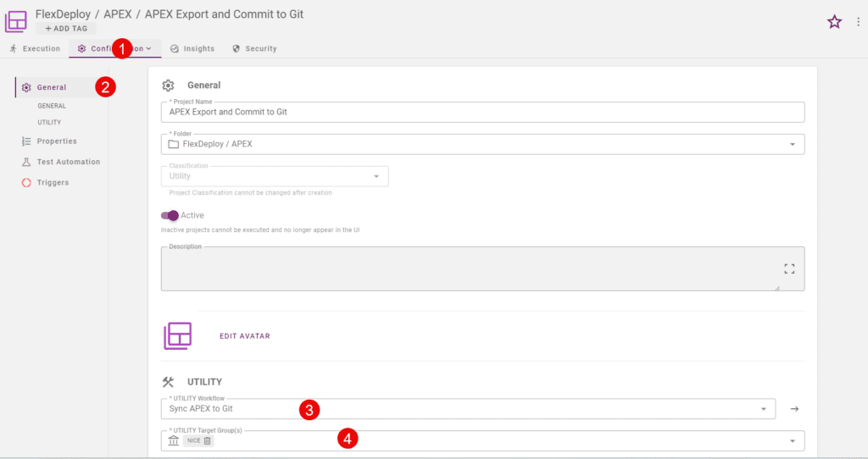Click the project avatar icon in header
The image size is (868, 459).
(x=16, y=21)
